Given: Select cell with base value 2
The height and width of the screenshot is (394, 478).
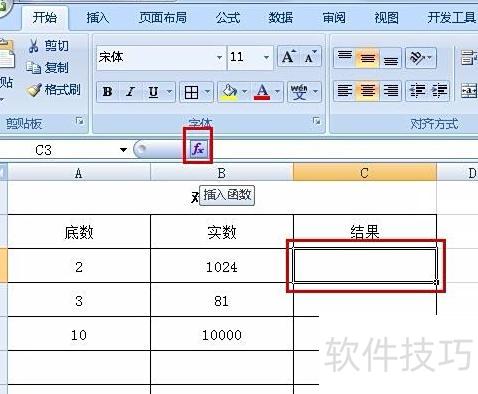Looking at the screenshot, I should point(79,267).
